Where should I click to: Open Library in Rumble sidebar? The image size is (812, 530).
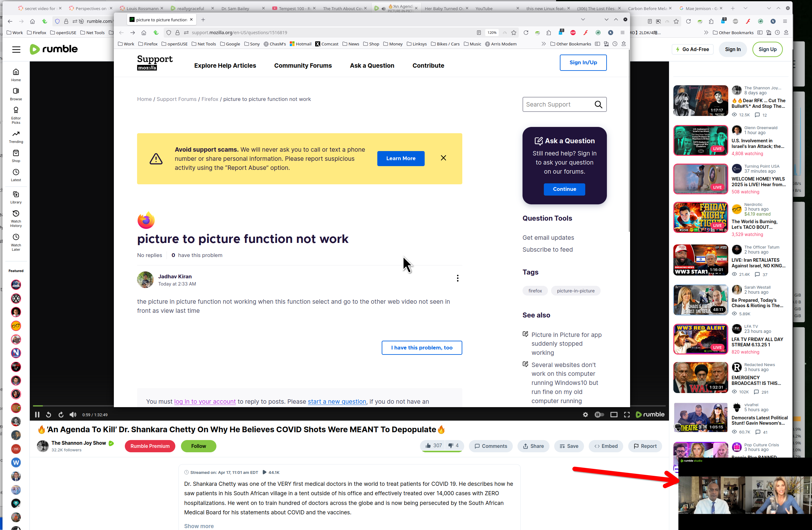tap(16, 197)
